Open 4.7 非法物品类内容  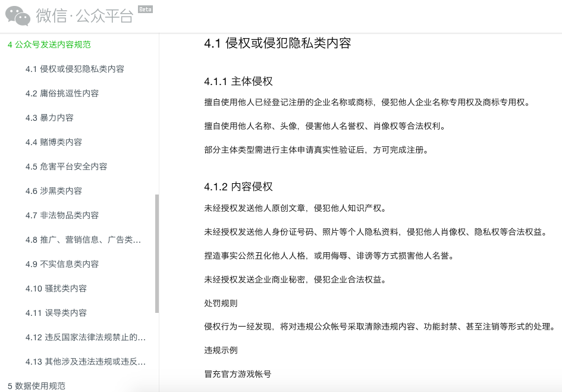coord(62,215)
